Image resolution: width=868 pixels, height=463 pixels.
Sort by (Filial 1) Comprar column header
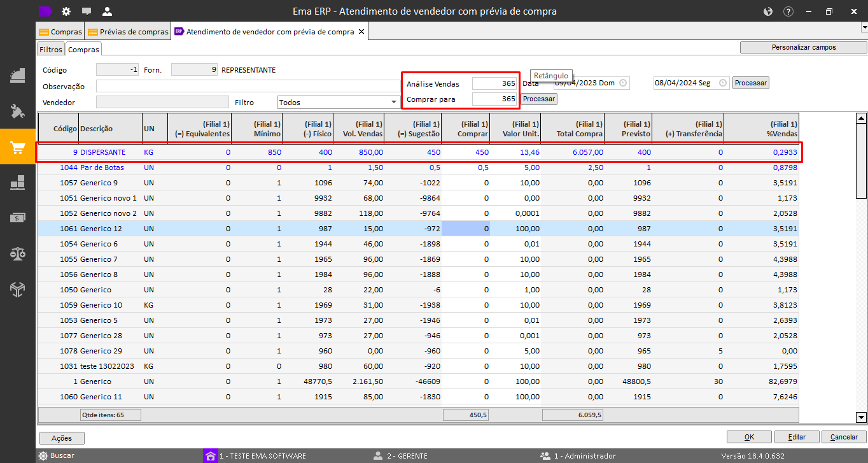[466, 129]
